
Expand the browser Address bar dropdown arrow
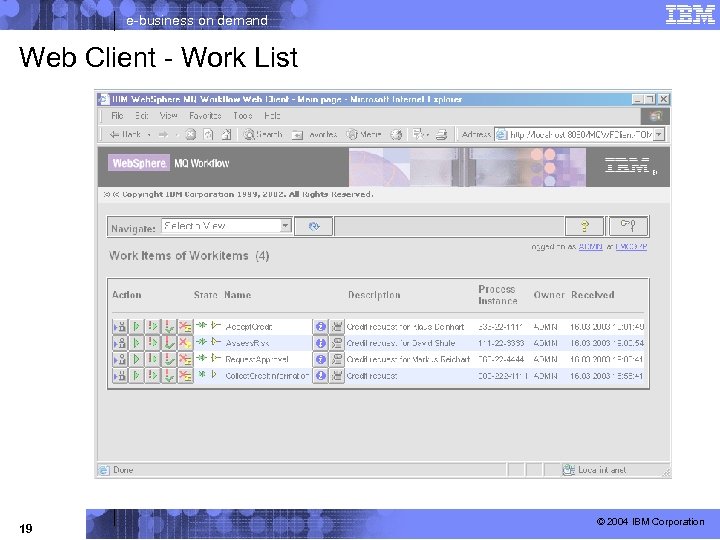(659, 134)
